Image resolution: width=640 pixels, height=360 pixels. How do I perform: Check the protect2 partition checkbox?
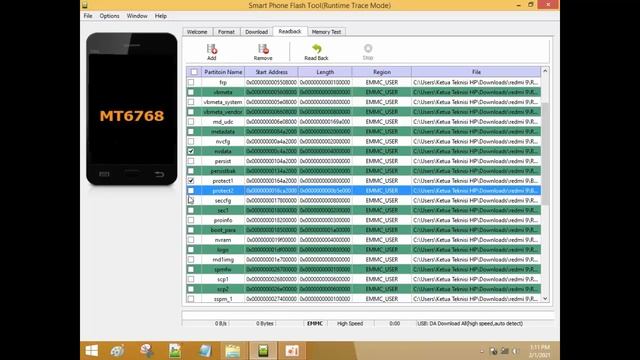coord(191,190)
